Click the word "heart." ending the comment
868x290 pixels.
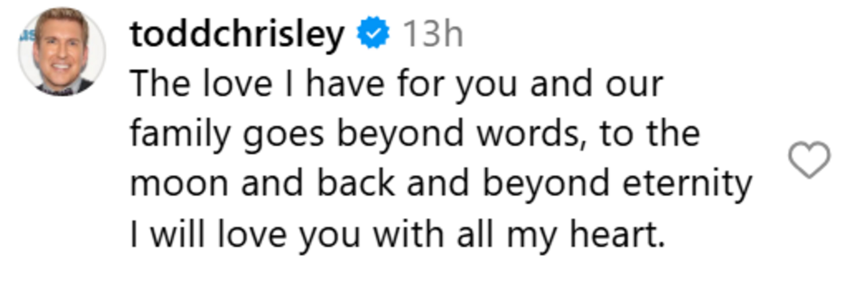pyautogui.click(x=617, y=234)
